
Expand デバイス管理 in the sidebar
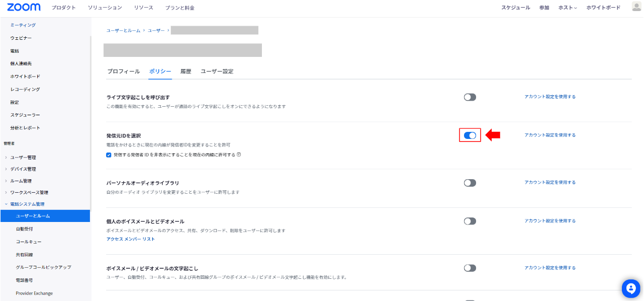click(x=23, y=169)
